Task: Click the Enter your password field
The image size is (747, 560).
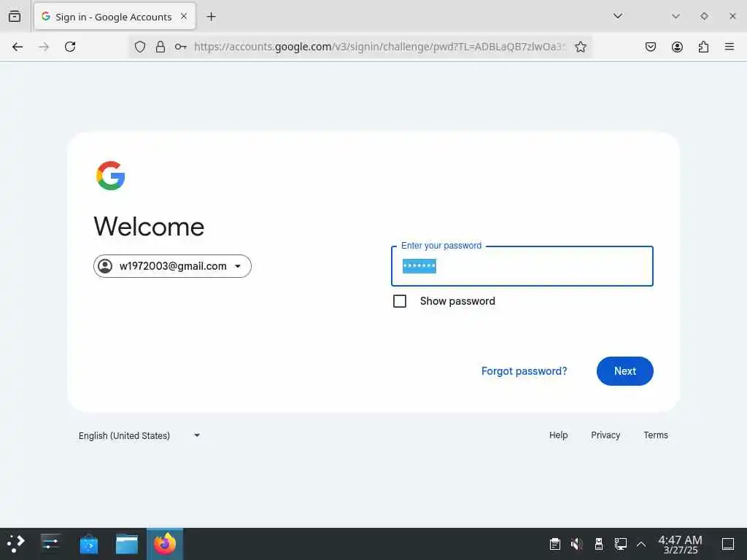Action: [522, 266]
